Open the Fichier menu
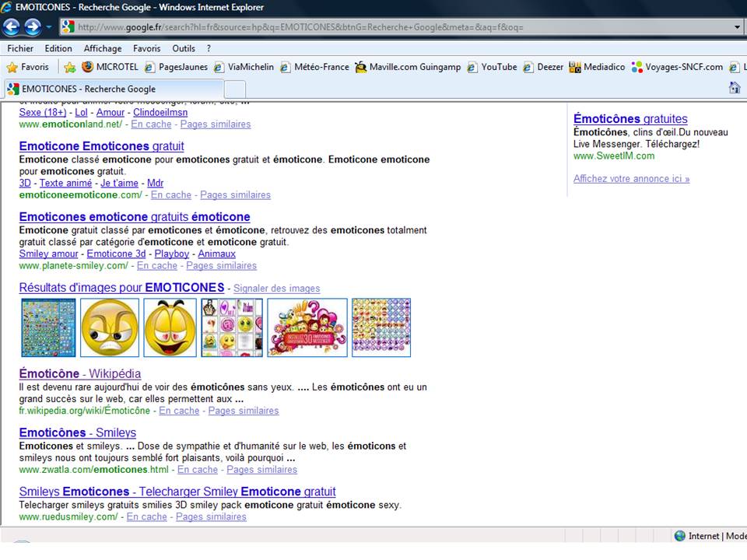This screenshot has height=560, width=747. [x=20, y=48]
